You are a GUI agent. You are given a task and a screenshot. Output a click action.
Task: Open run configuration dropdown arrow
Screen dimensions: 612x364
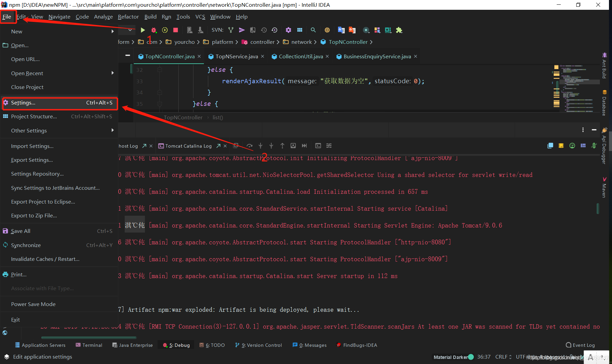[x=130, y=30]
